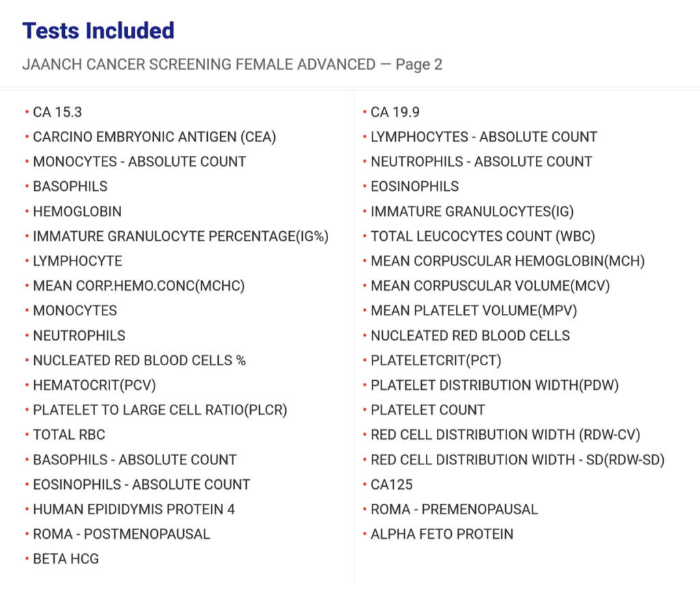Click HEMATOCRIT(PCV) list entry
The image size is (700, 599).
(94, 385)
